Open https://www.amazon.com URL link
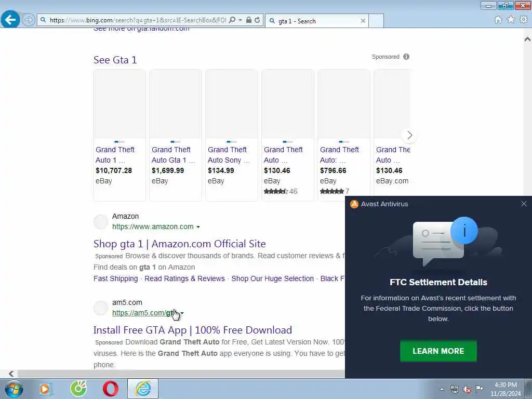The width and height of the screenshot is (532, 399). coord(153,227)
